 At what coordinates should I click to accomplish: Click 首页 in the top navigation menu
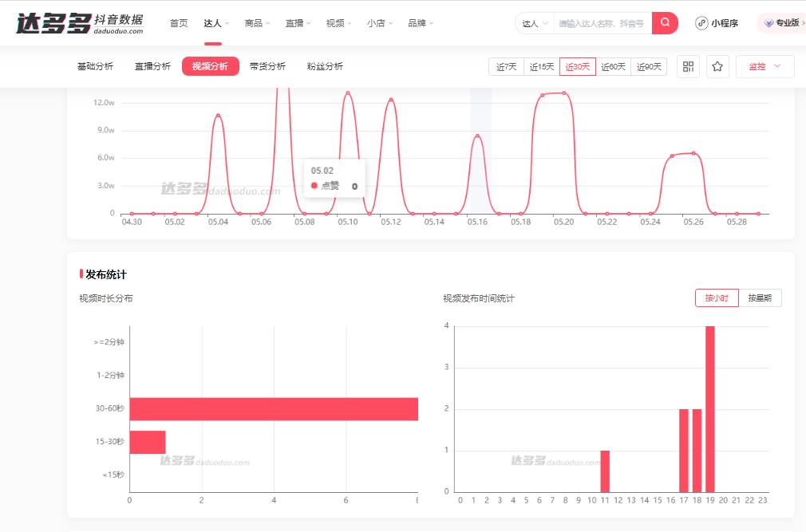click(x=179, y=23)
